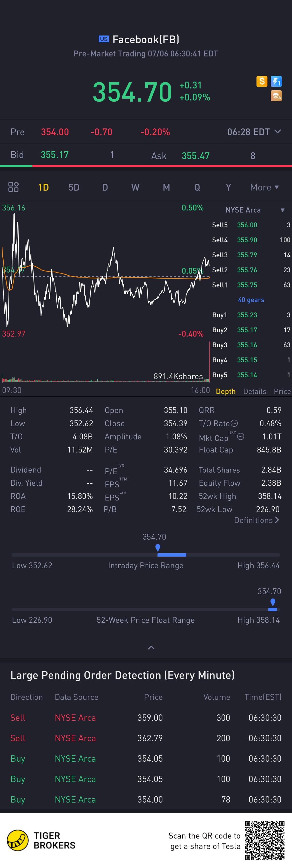The height and width of the screenshot is (868, 292).
Task: Tap the 891.4Kshares volume label
Action: [x=178, y=376]
